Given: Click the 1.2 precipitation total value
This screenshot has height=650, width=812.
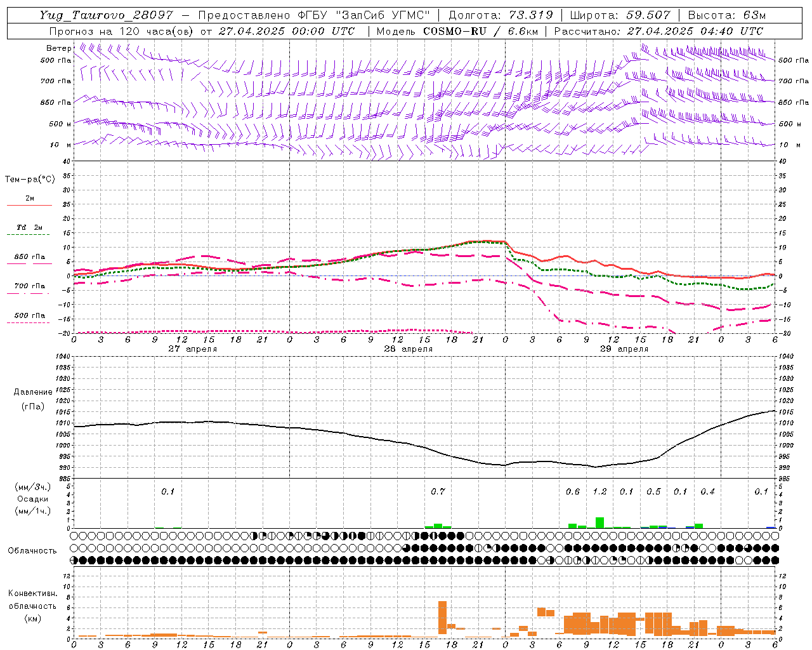Looking at the screenshot, I should pos(599,492).
